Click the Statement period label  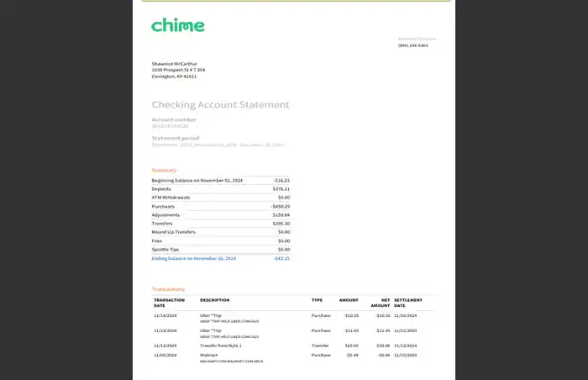coord(175,138)
